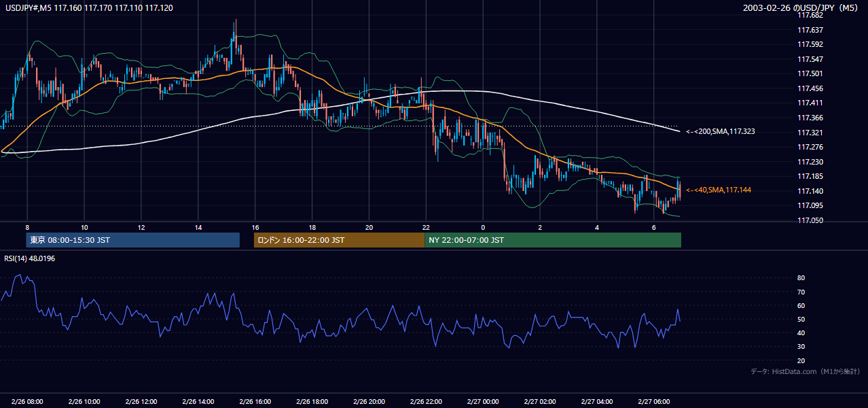Click the 117.501 price axis value
The image size is (868, 408).
810,74
